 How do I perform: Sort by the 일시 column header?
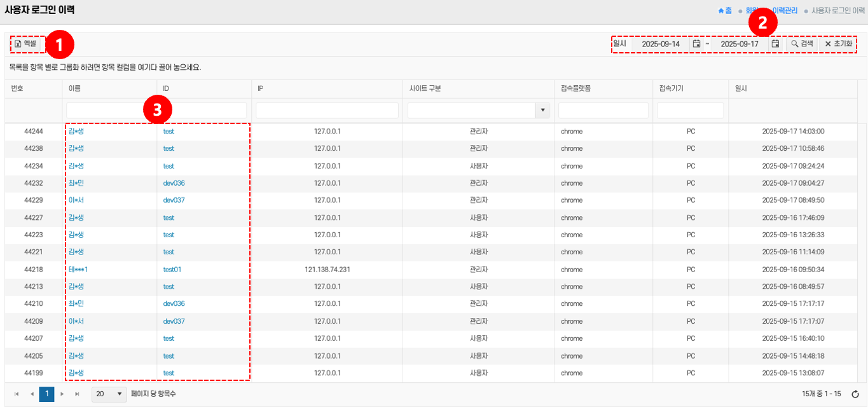[741, 88]
